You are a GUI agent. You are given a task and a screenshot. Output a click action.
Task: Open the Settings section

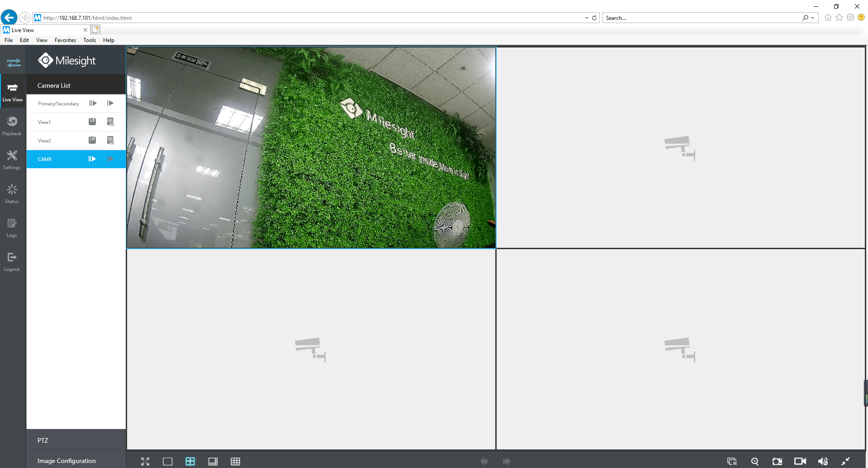coord(12,160)
